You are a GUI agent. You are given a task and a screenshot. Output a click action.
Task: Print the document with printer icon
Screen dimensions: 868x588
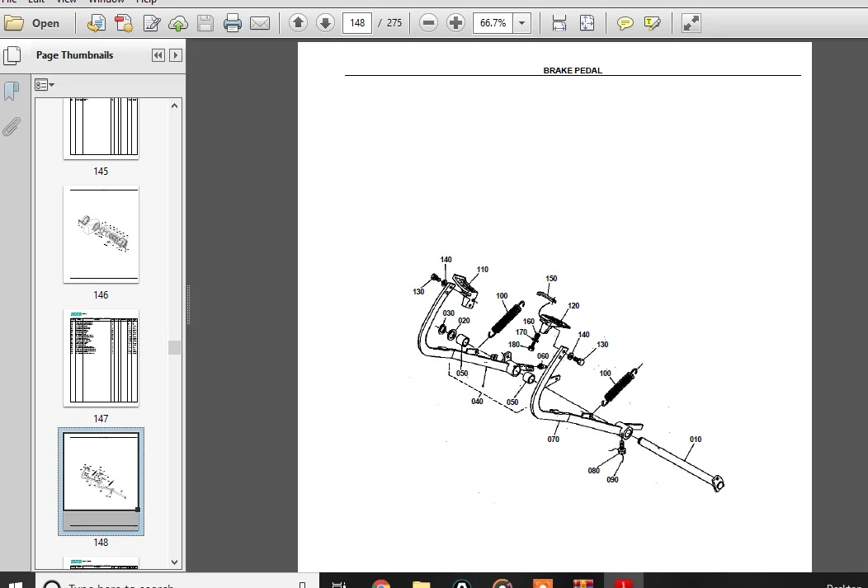coord(233,23)
